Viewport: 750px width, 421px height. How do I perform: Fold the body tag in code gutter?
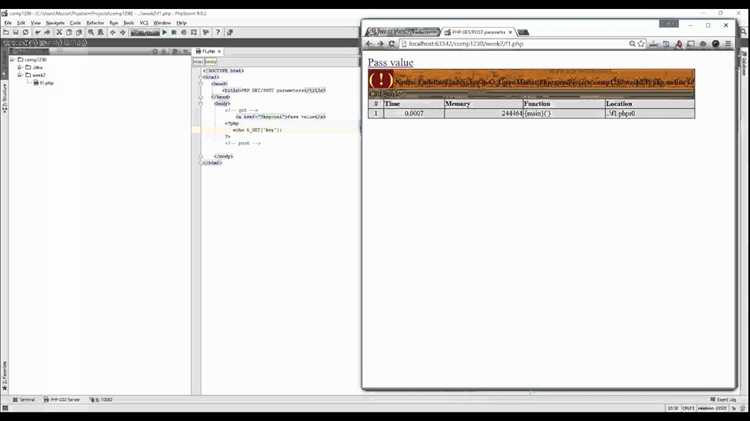pos(201,103)
